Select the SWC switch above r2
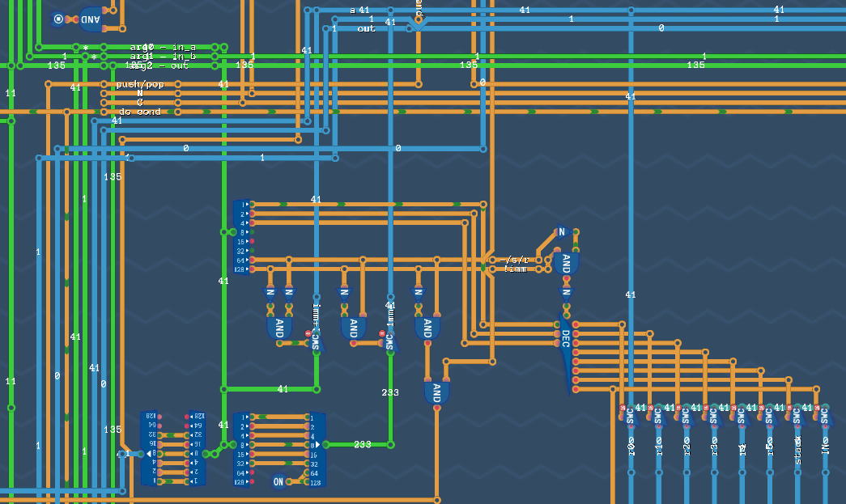 click(686, 416)
